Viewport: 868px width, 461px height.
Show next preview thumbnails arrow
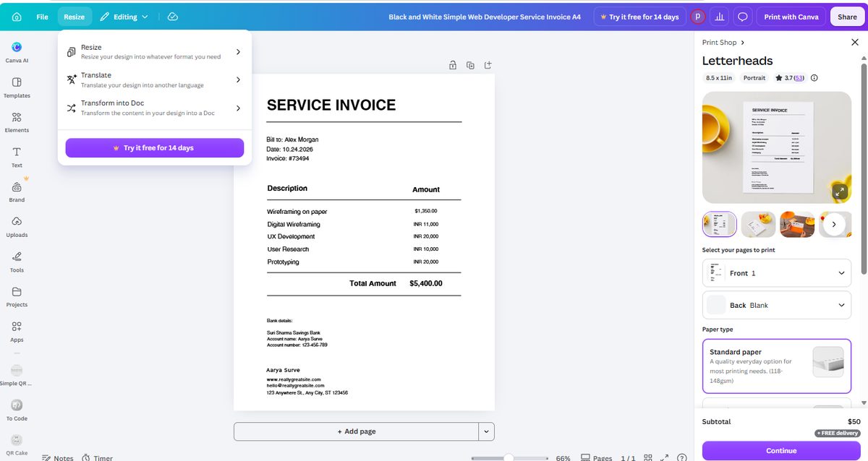[834, 225]
